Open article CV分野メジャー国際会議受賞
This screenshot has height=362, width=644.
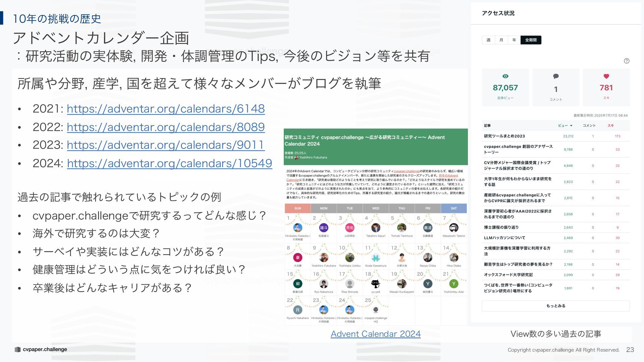pos(517,165)
